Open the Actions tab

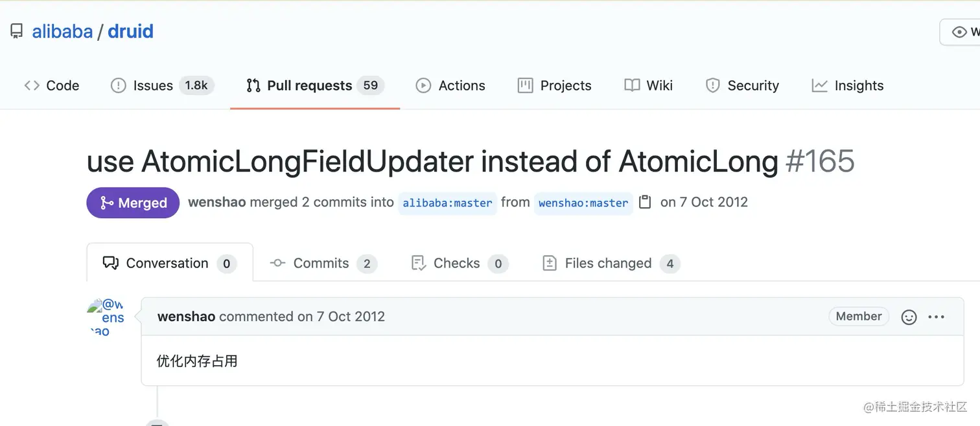[x=450, y=85]
